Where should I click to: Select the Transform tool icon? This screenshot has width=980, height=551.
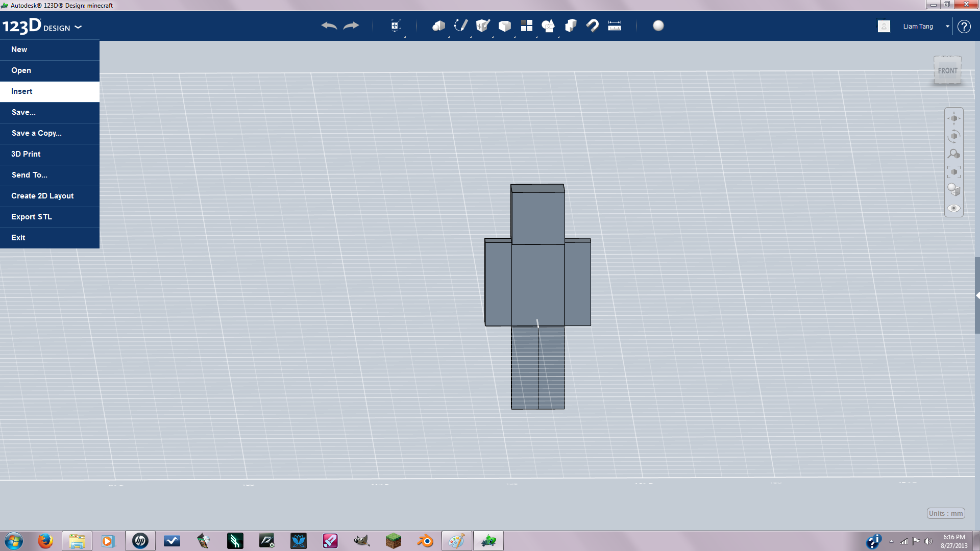[x=396, y=26]
